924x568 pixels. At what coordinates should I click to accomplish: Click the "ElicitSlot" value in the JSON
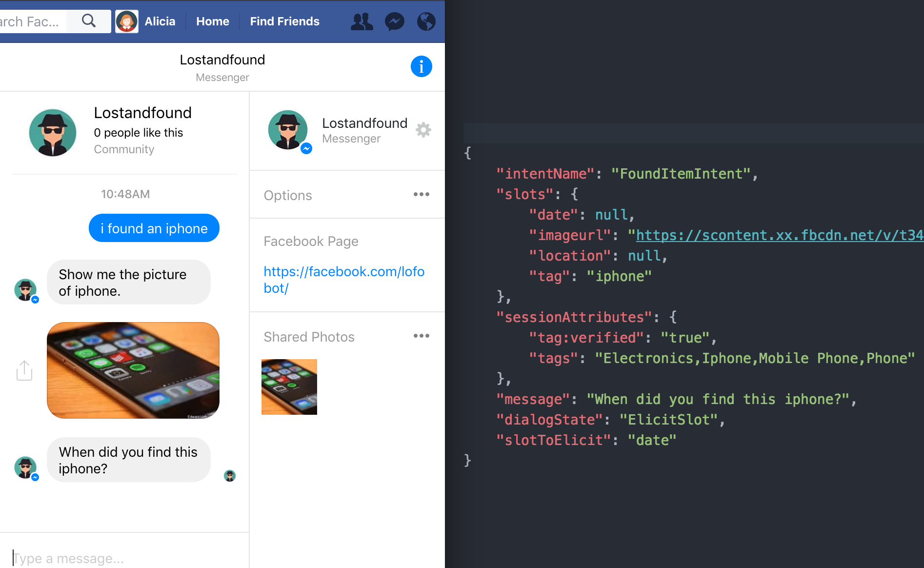[669, 420]
